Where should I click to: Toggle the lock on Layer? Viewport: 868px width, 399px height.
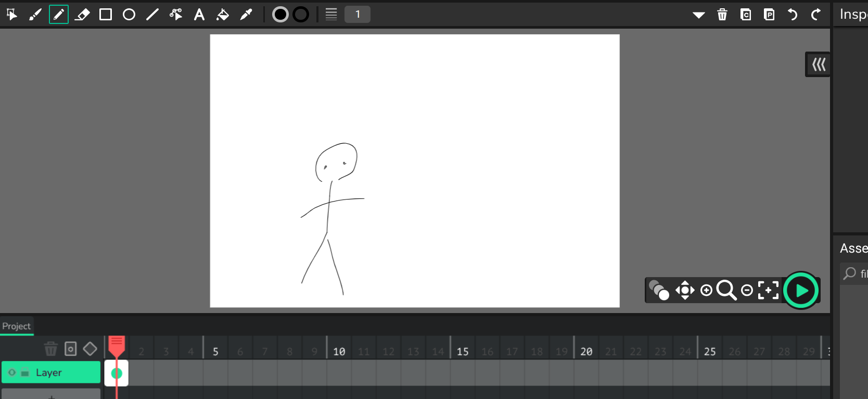tap(24, 372)
